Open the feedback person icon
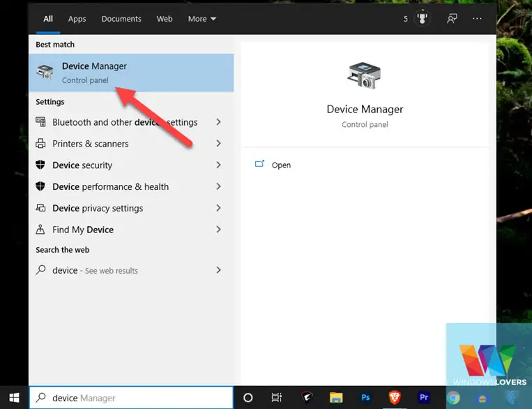 point(452,18)
